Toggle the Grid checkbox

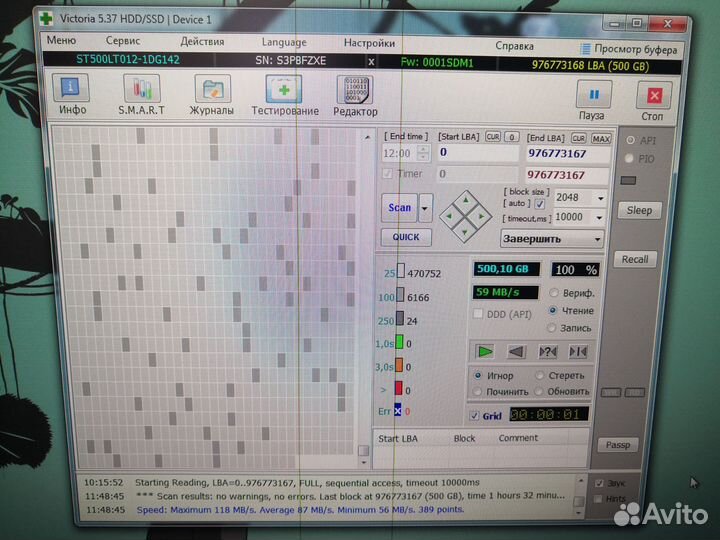click(474, 416)
